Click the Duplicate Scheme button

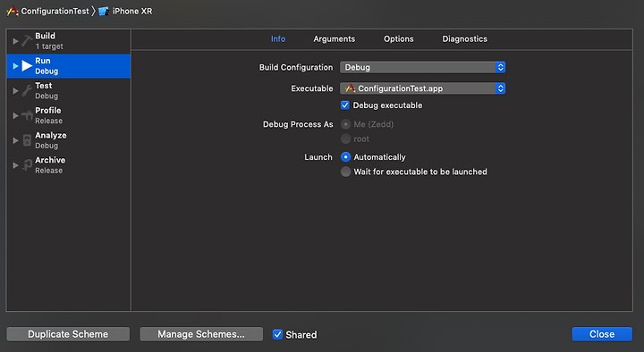pyautogui.click(x=68, y=334)
